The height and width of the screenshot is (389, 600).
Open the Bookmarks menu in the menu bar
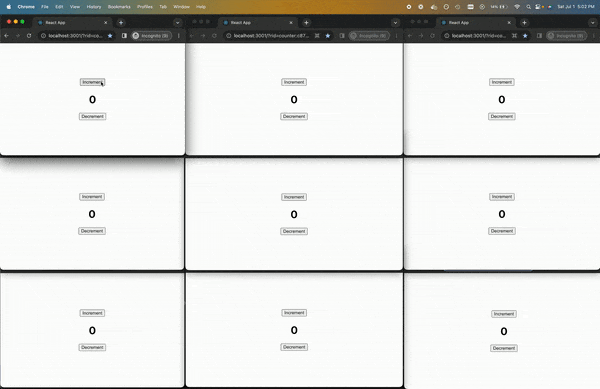click(119, 7)
